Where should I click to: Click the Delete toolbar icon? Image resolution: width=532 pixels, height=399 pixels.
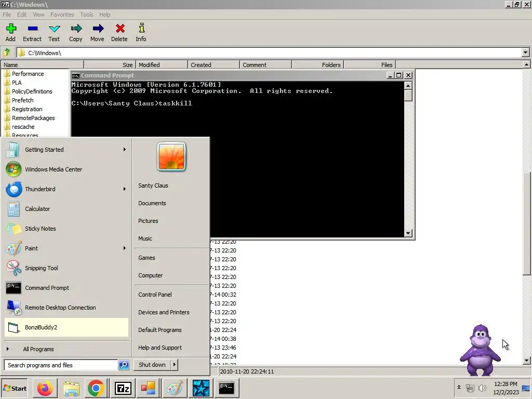tap(120, 29)
